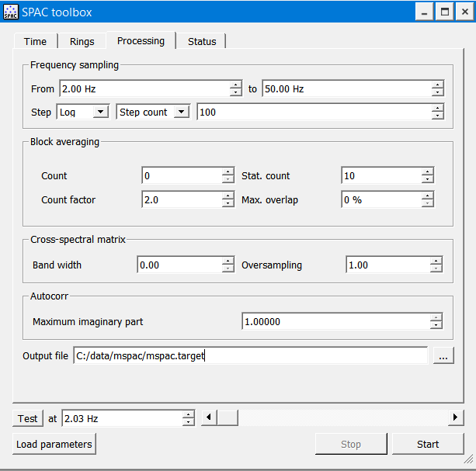This screenshot has height=471, width=476.
Task: Increase the From frequency with up arrow
Action: 236,85
